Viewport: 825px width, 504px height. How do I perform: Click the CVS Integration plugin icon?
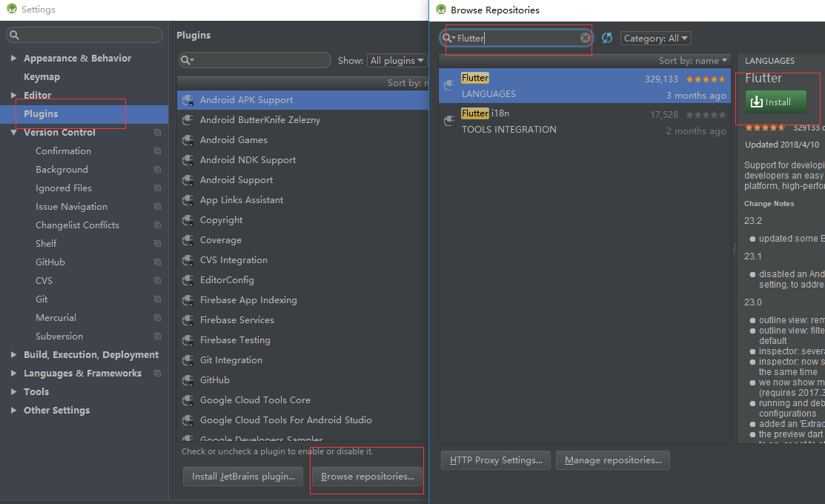[188, 260]
